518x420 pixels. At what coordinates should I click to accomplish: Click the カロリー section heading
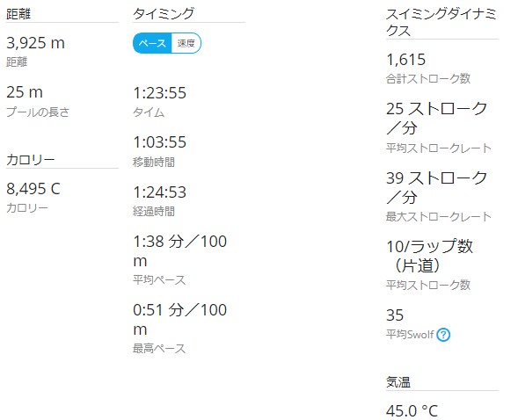31,160
